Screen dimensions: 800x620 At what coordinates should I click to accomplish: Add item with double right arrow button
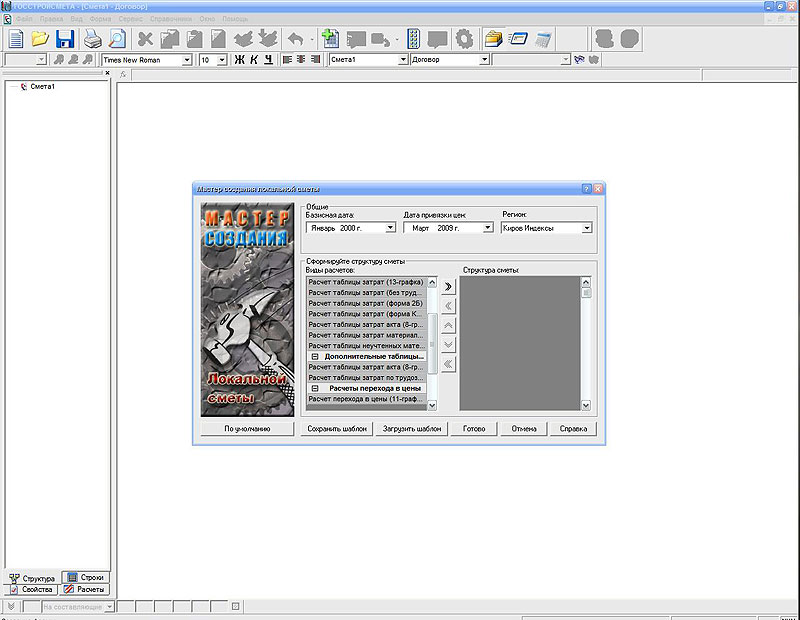point(448,286)
